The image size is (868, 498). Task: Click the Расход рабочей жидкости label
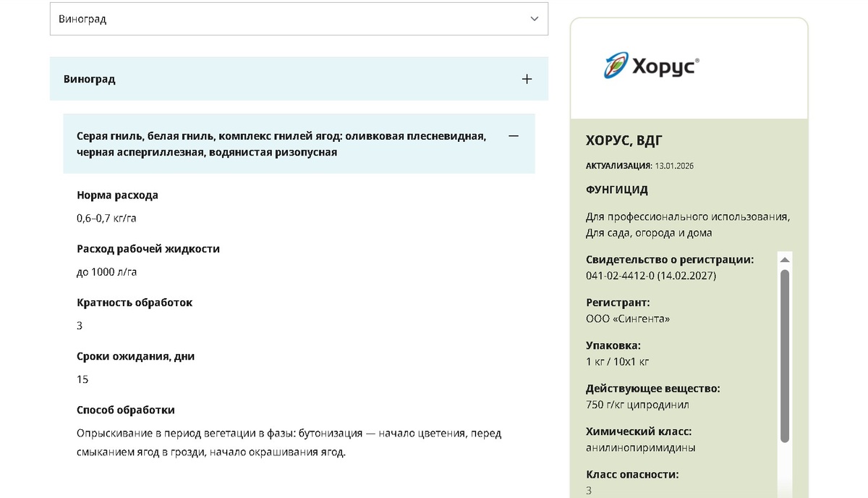click(x=148, y=249)
